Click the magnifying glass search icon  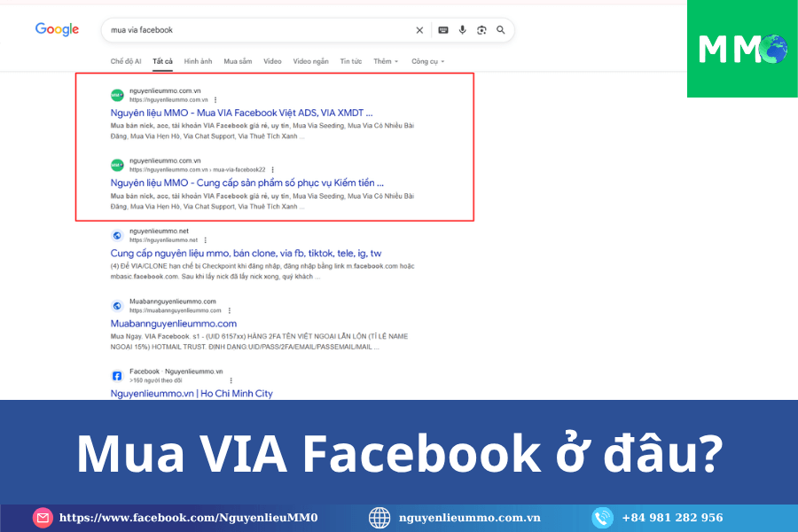point(501,30)
